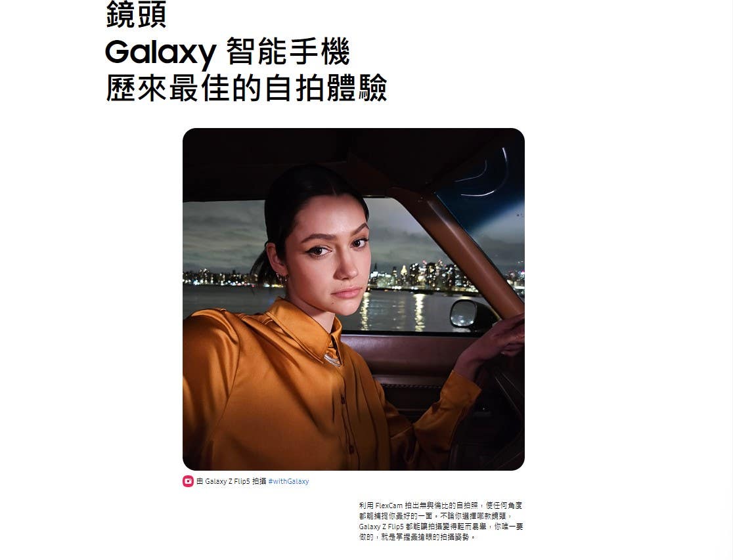Image resolution: width=733 pixels, height=560 pixels.
Task: Click the Galaxy 智能手機 heading line
Action: 227,52
